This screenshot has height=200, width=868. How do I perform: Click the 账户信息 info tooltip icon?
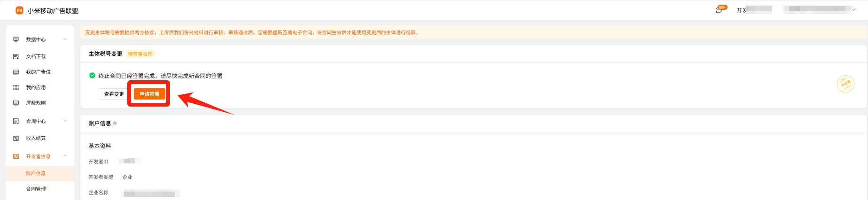tap(115, 123)
